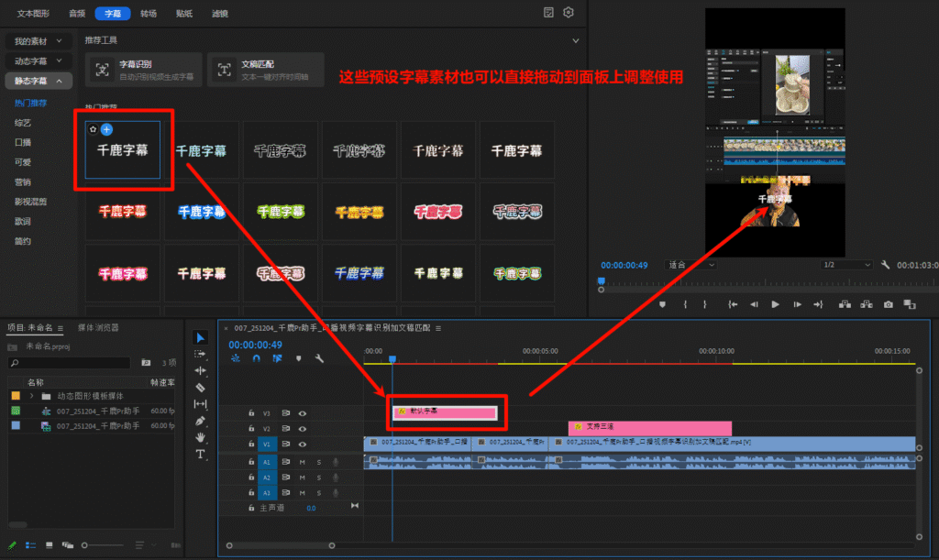Toggle V3 track visibility eye
Screen dimensions: 939x560
click(302, 413)
